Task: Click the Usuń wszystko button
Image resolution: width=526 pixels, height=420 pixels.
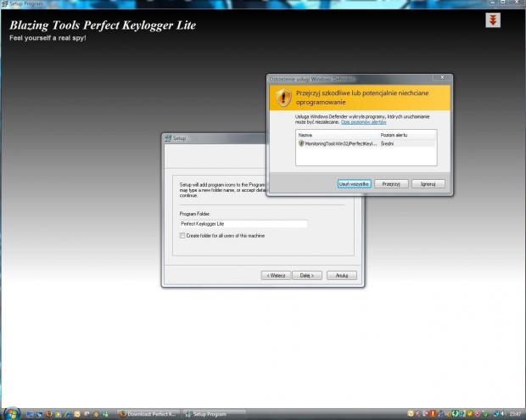Action: point(354,183)
